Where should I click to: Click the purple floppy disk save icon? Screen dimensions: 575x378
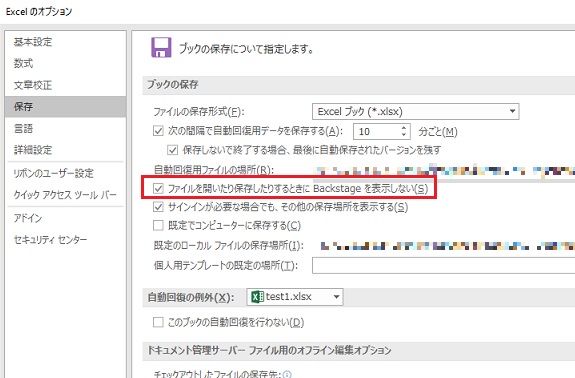[161, 47]
